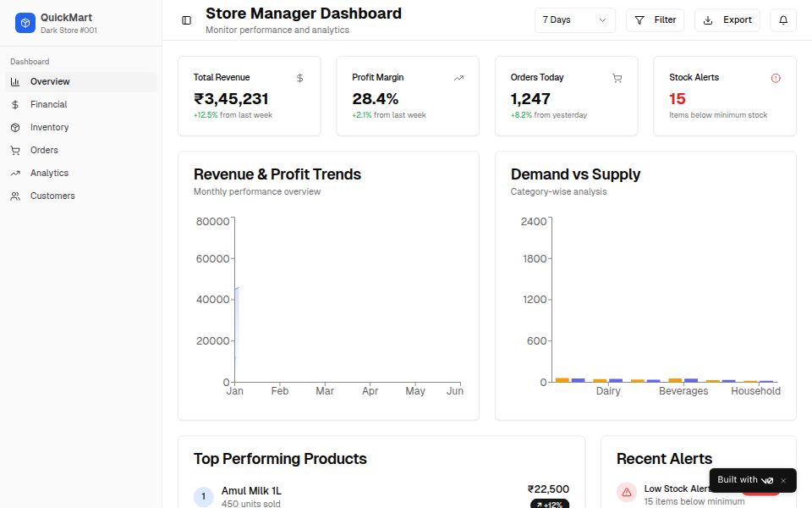
Task: Select Customers in the sidebar
Action: click(x=53, y=196)
